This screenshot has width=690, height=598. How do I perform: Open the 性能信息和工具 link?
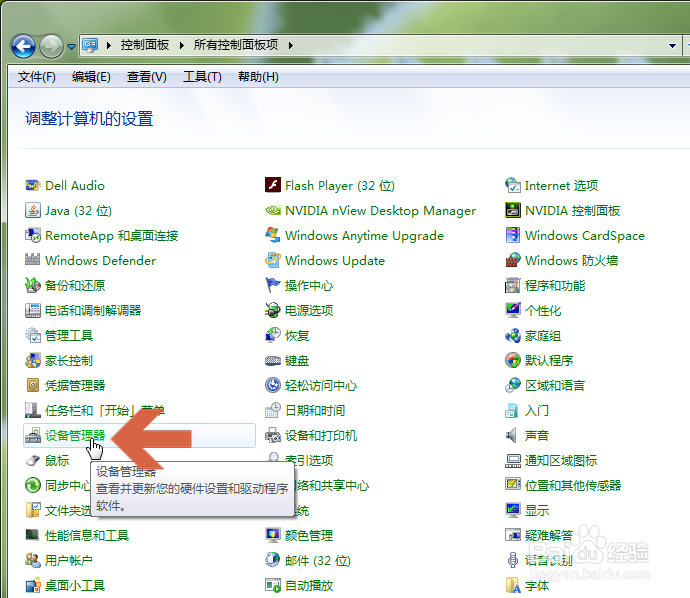click(87, 536)
